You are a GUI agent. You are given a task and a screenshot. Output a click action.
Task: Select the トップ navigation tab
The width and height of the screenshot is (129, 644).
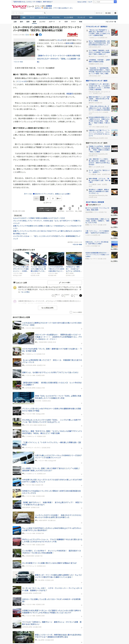click(15, 17)
